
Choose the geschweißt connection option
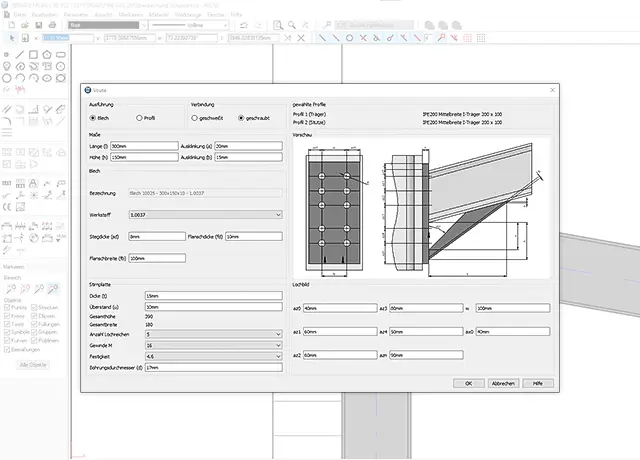tap(195, 118)
